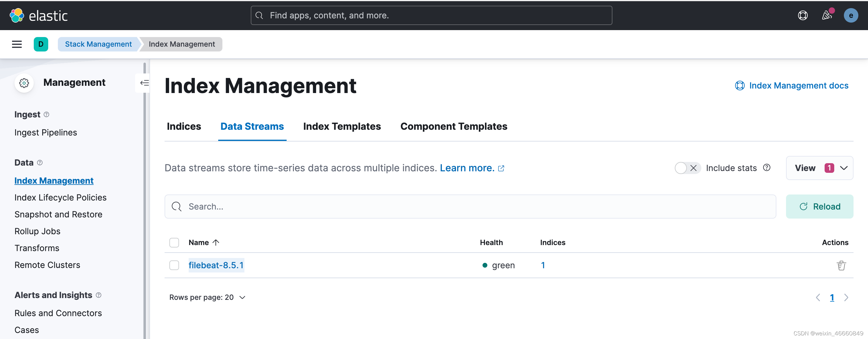The image size is (868, 339).
Task: Click the Elastic logo icon
Action: point(17,15)
